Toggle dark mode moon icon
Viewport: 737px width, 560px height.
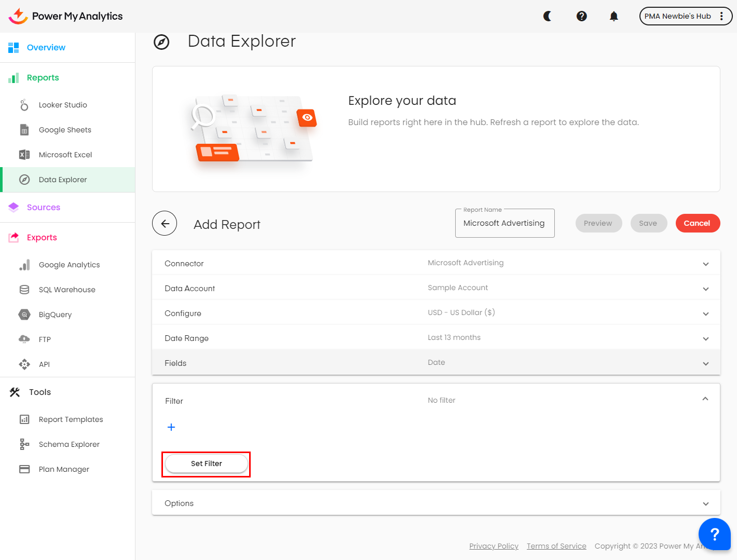tap(548, 16)
